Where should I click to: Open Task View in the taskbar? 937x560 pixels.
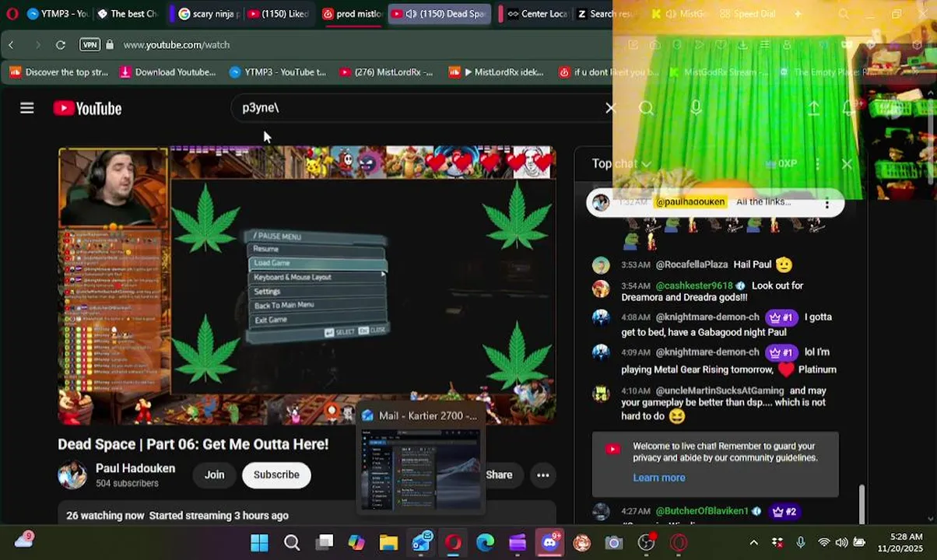click(325, 542)
